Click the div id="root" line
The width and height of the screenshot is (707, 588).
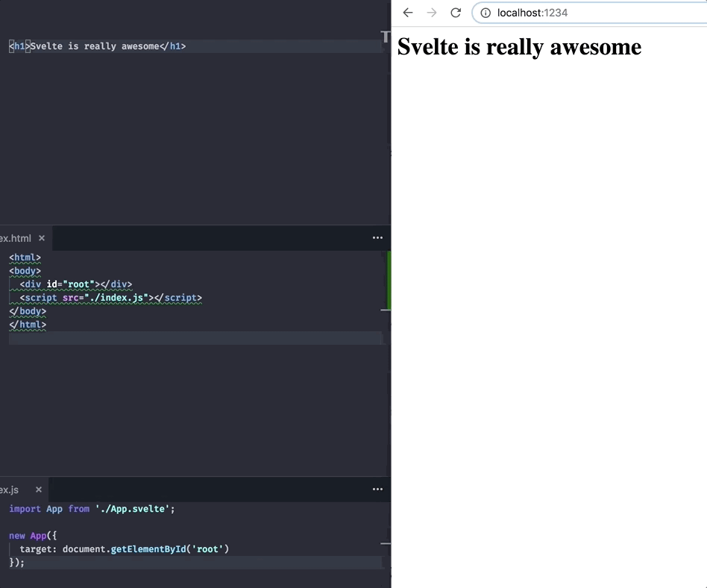pyautogui.click(x=76, y=284)
